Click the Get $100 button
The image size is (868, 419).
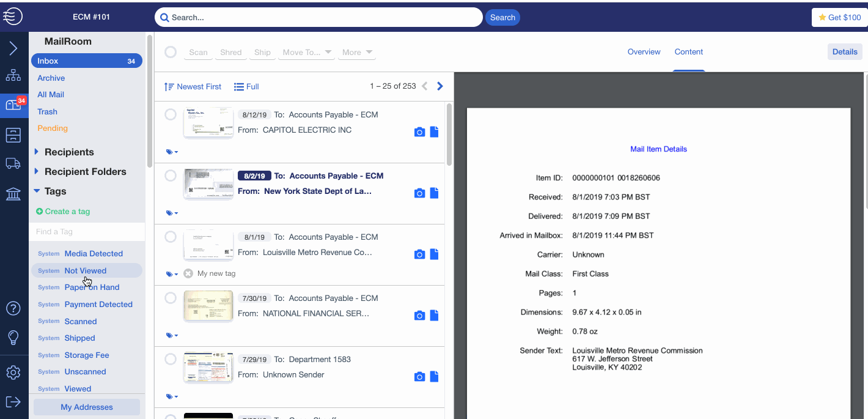(839, 18)
